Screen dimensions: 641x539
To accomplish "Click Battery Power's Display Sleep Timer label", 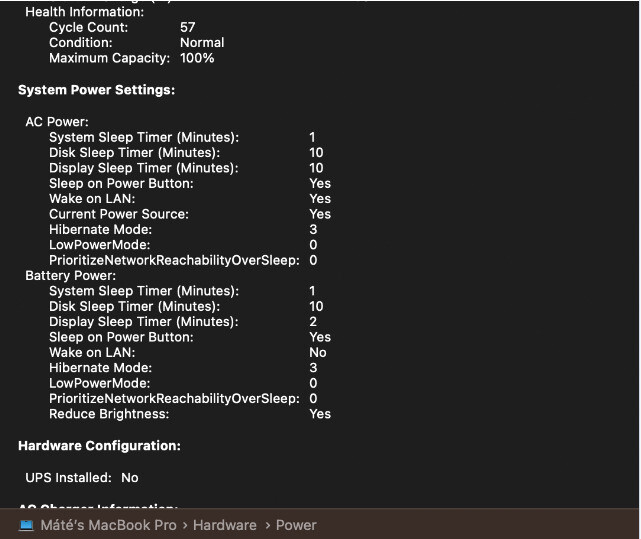I will [143, 322].
